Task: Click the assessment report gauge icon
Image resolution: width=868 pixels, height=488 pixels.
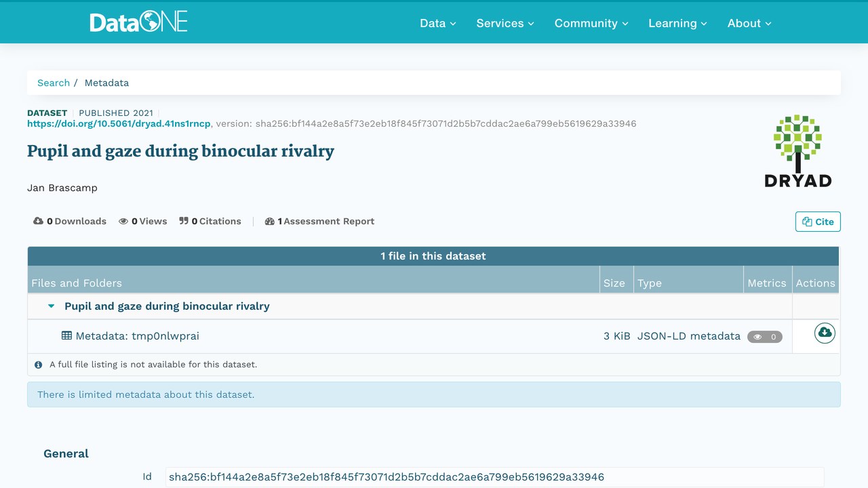Action: (x=269, y=221)
